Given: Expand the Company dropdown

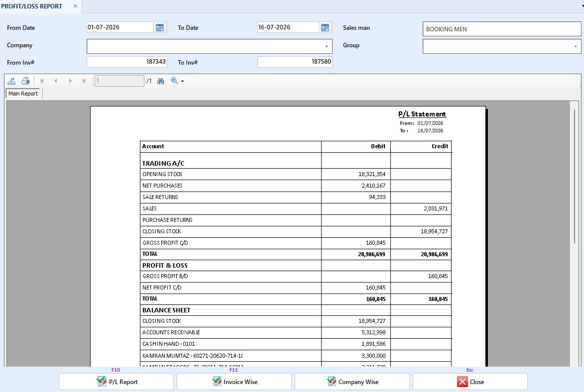Looking at the screenshot, I should (327, 47).
